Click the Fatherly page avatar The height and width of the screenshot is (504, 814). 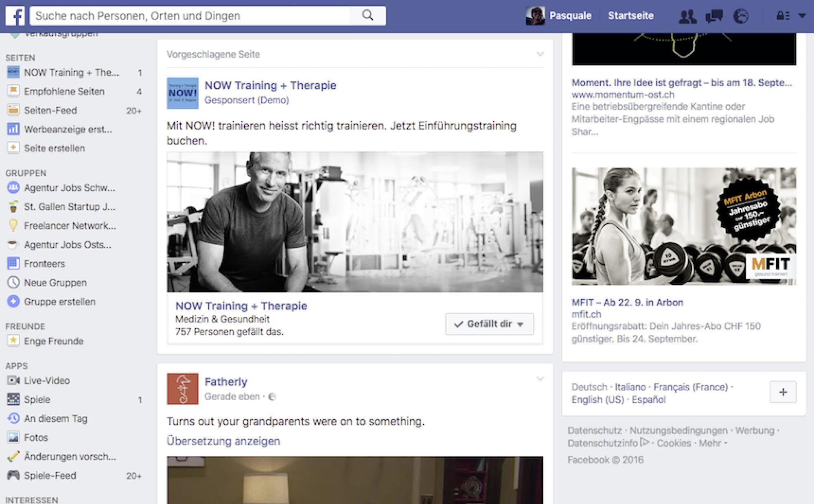[183, 389]
